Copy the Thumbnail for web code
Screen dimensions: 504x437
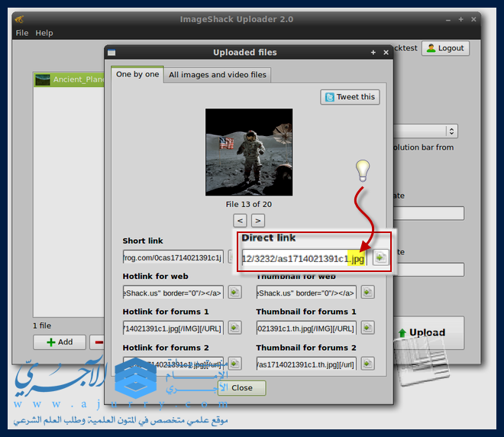(368, 292)
